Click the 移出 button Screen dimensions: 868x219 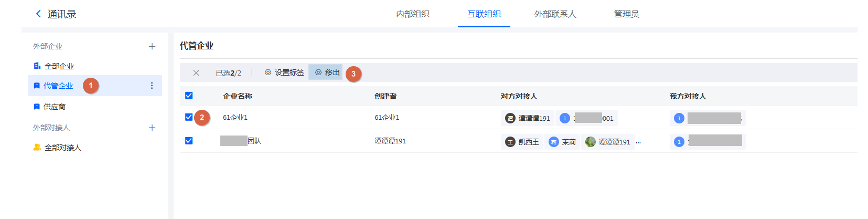click(x=327, y=72)
